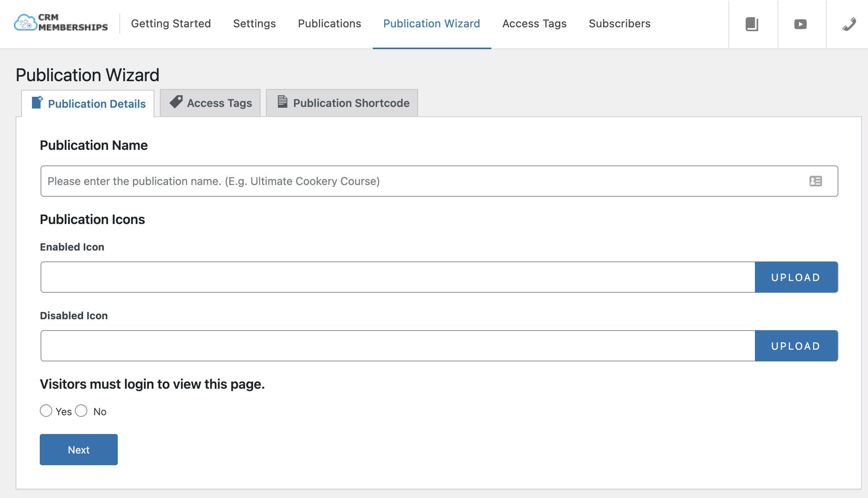This screenshot has height=498, width=868.
Task: Select Publication Wizard in top navigation
Action: point(432,24)
